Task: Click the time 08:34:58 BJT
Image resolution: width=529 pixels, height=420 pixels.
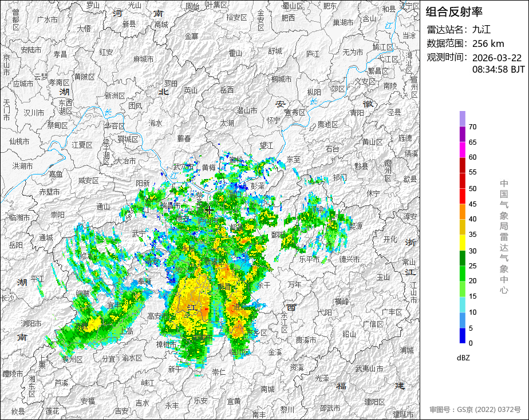Action: click(x=498, y=69)
